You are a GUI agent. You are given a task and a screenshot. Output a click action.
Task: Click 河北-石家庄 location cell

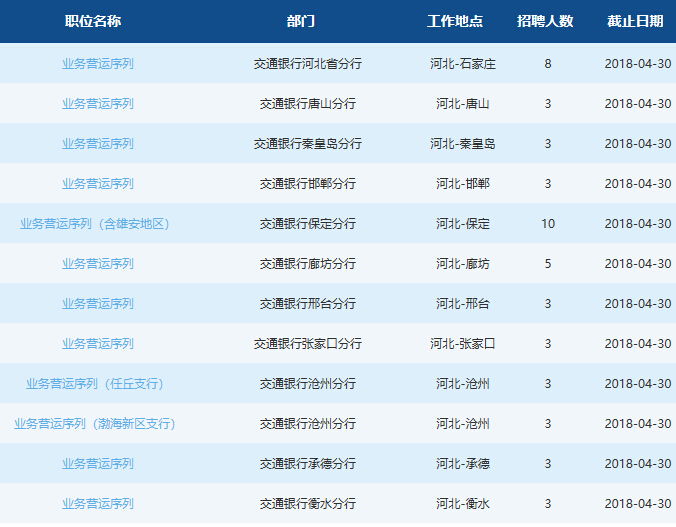coord(463,64)
